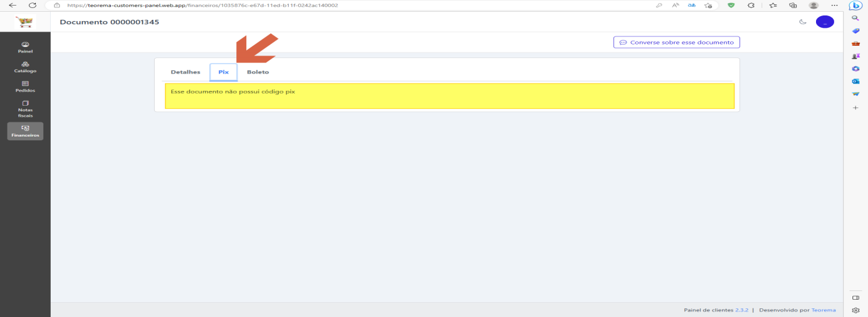Select the Pix tab
868x317 pixels.
[x=223, y=72]
